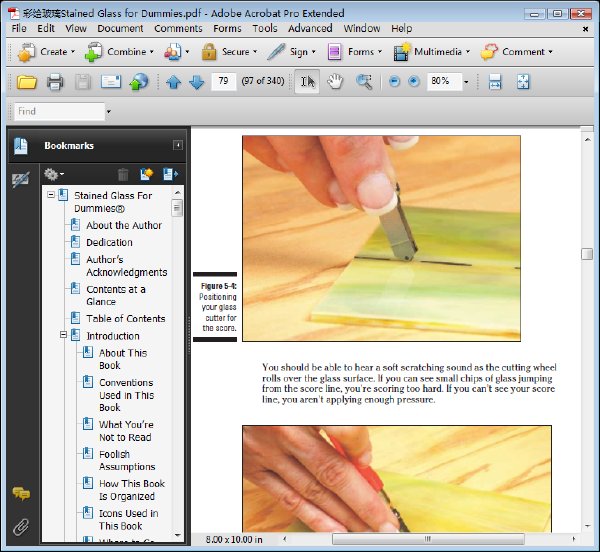Viewport: 600px width, 552px height.
Task: Choose the Select tool cursor icon
Action: coord(307,81)
